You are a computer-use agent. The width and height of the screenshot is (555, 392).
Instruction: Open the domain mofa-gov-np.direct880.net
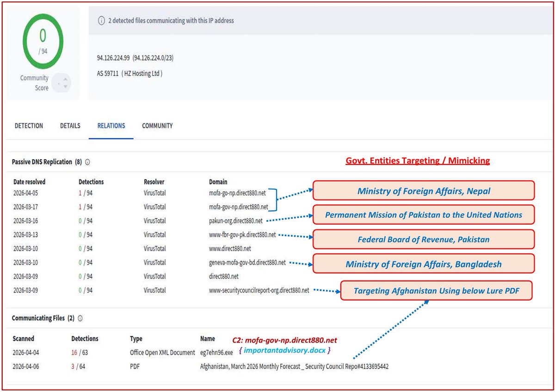click(x=239, y=207)
